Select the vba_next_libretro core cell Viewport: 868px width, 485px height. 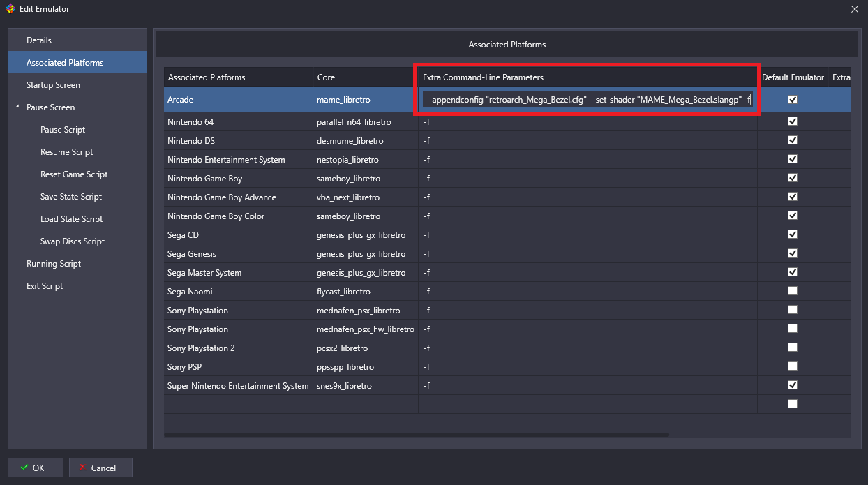pyautogui.click(x=366, y=197)
